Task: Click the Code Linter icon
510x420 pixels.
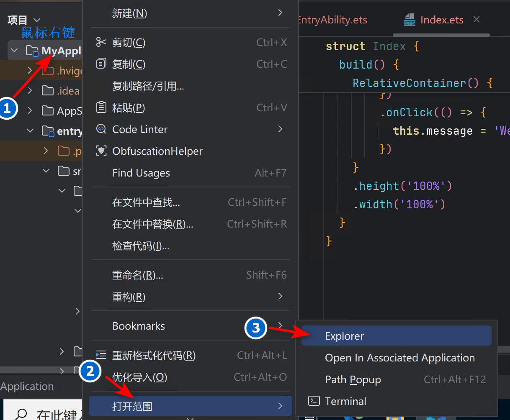Action: tap(101, 129)
